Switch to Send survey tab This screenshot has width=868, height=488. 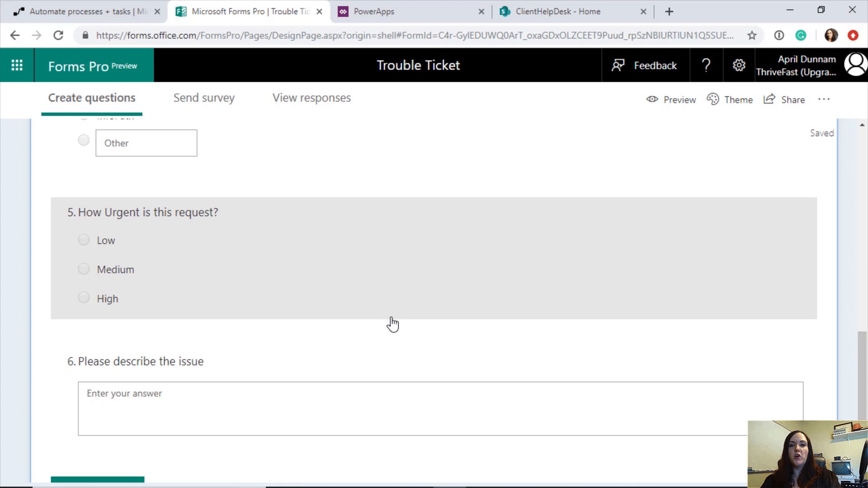point(204,98)
